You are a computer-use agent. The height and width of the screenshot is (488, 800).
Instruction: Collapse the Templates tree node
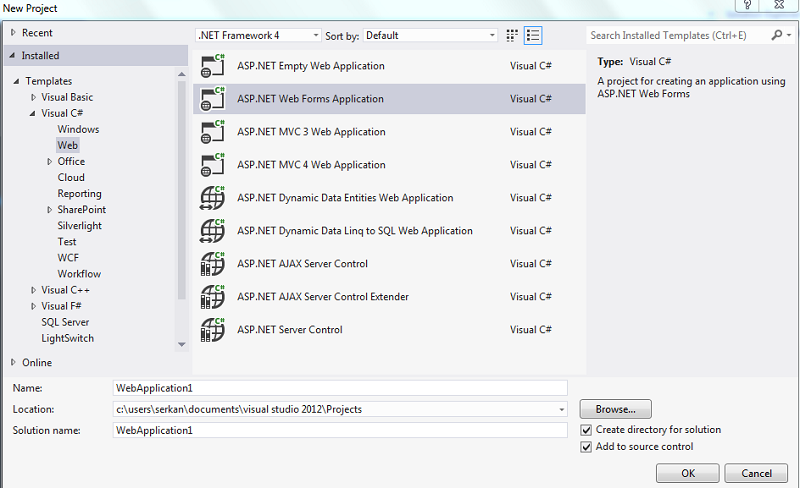point(16,81)
